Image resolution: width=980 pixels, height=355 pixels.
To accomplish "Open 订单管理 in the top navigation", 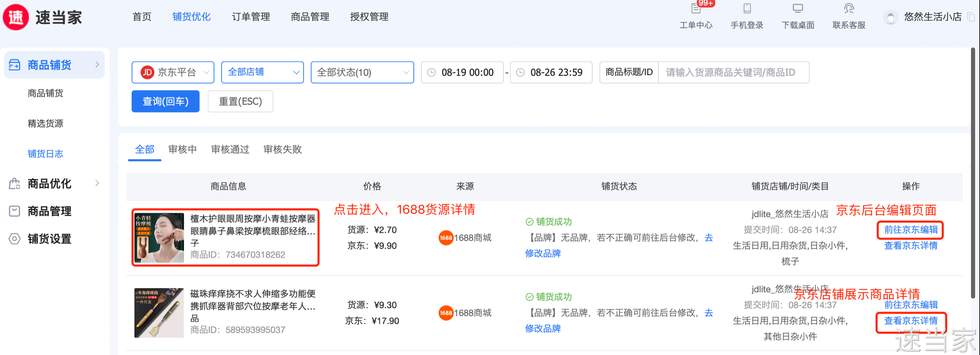I will point(251,17).
